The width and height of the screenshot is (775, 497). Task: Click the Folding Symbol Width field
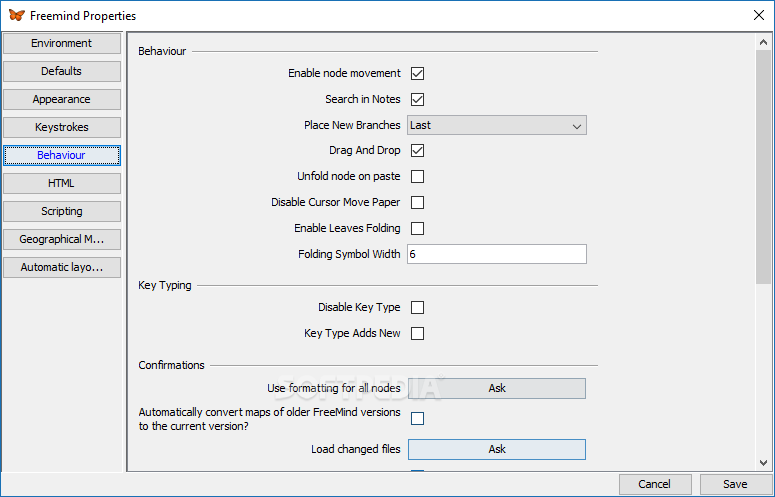coord(497,254)
